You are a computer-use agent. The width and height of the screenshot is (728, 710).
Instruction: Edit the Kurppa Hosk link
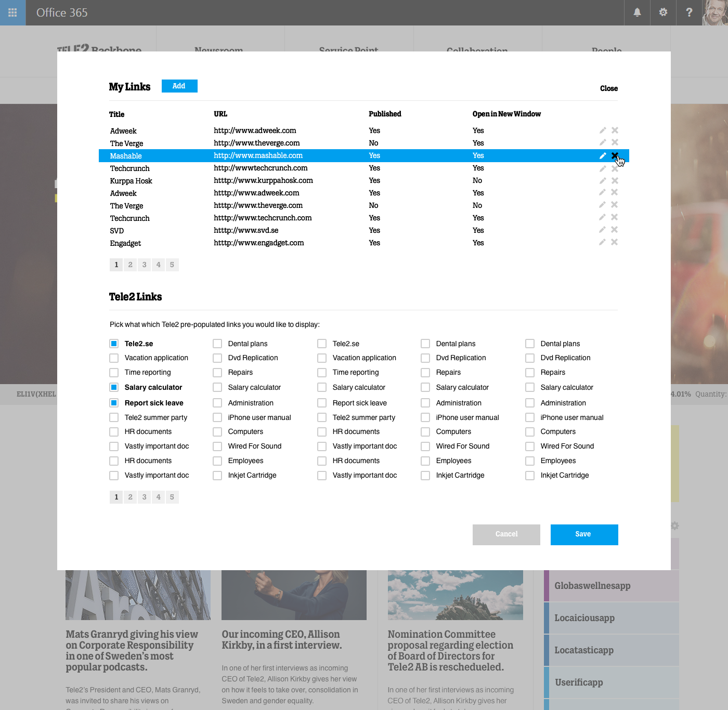603,180
